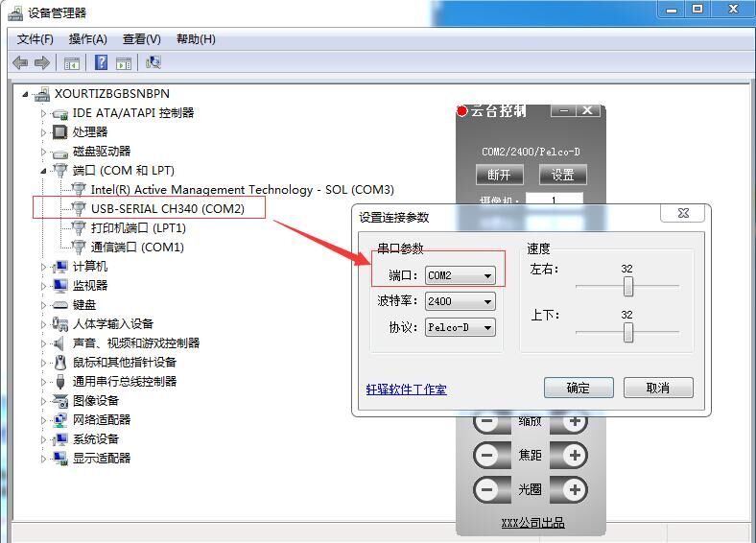The height and width of the screenshot is (543, 756).
Task: Open the 波特率 2400 baud rate dropdown
Action: (487, 302)
